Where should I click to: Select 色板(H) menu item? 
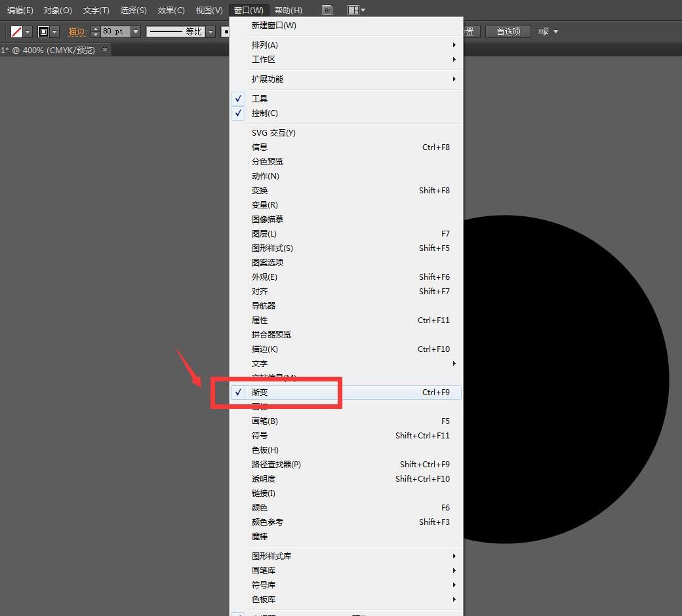(x=346, y=450)
